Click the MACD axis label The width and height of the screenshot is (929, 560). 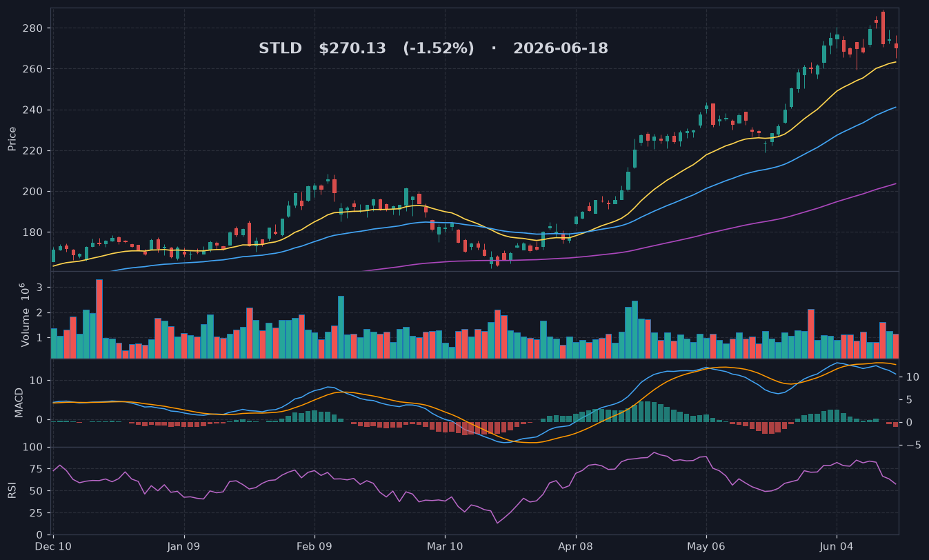20,402
